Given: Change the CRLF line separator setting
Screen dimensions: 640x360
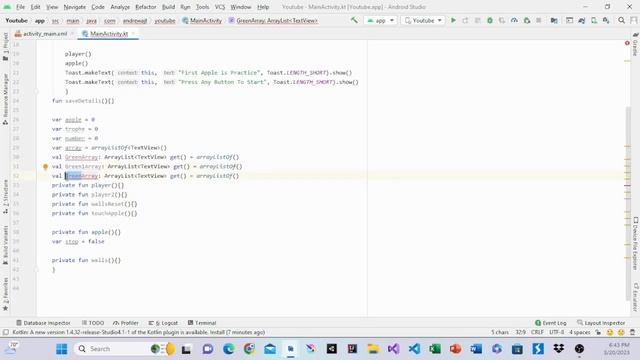Looking at the screenshot, I should click(x=537, y=332).
